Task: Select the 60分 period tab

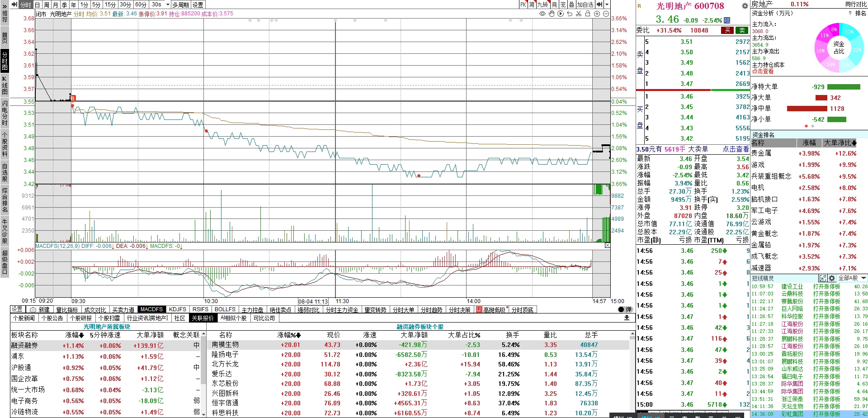Action: (x=141, y=5)
